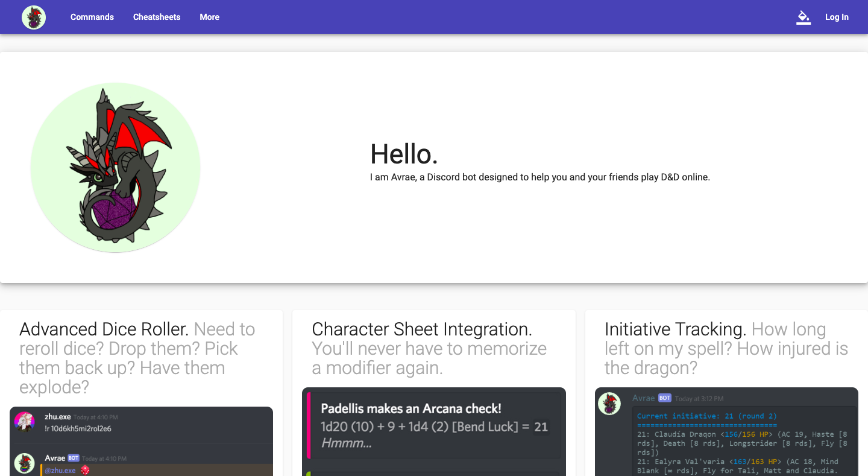Open the Commands menu

pyautogui.click(x=92, y=17)
